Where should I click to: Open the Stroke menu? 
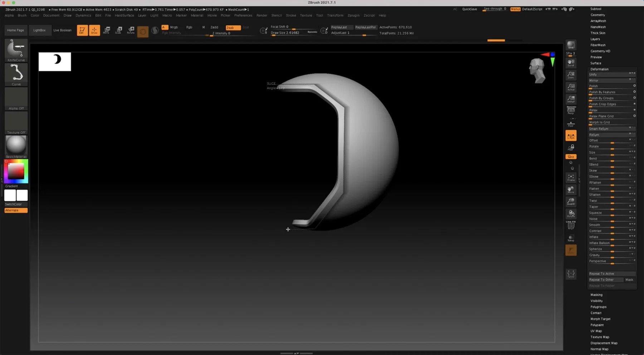tap(291, 15)
